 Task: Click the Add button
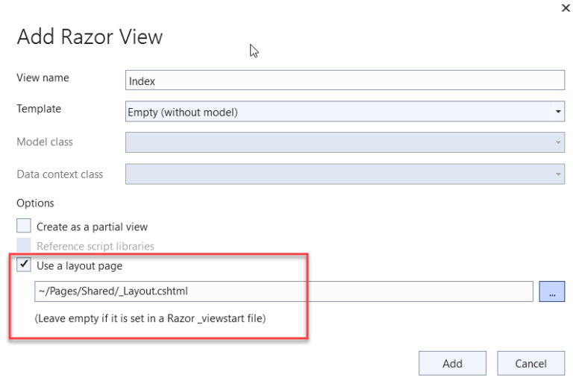point(452,363)
